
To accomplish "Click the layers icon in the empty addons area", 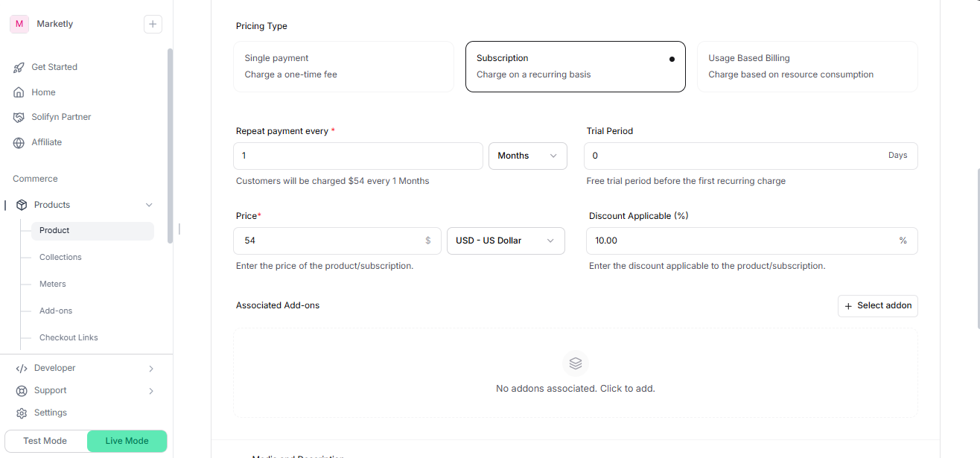I will pos(576,363).
